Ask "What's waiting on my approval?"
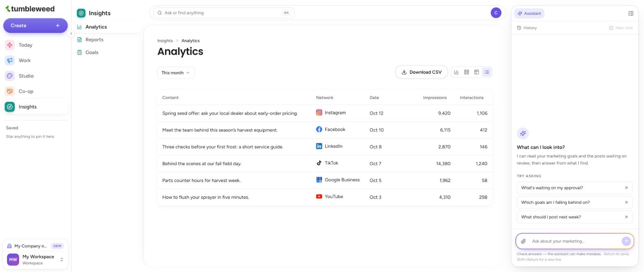This screenshot has height=272, width=644. 575,188
